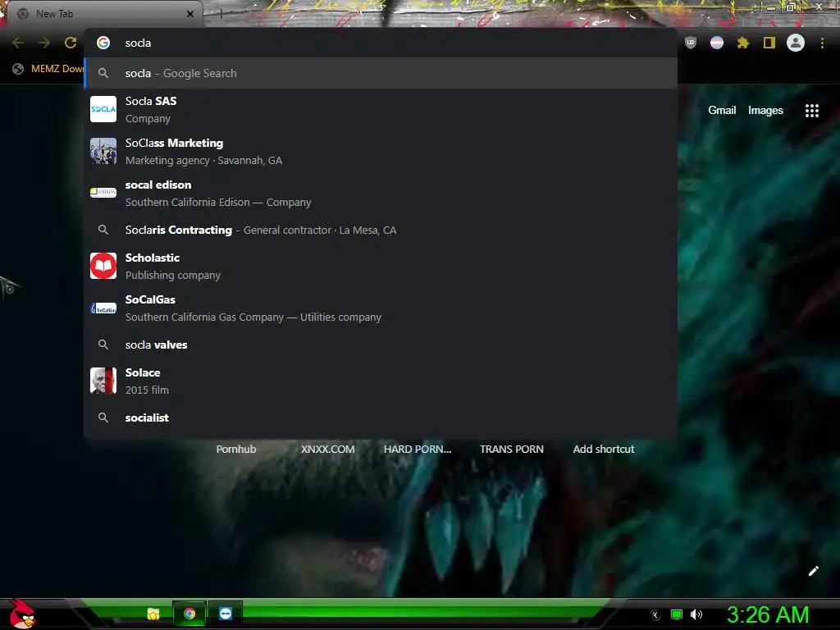
Task: Click the speaker volume tray icon
Action: click(696, 615)
